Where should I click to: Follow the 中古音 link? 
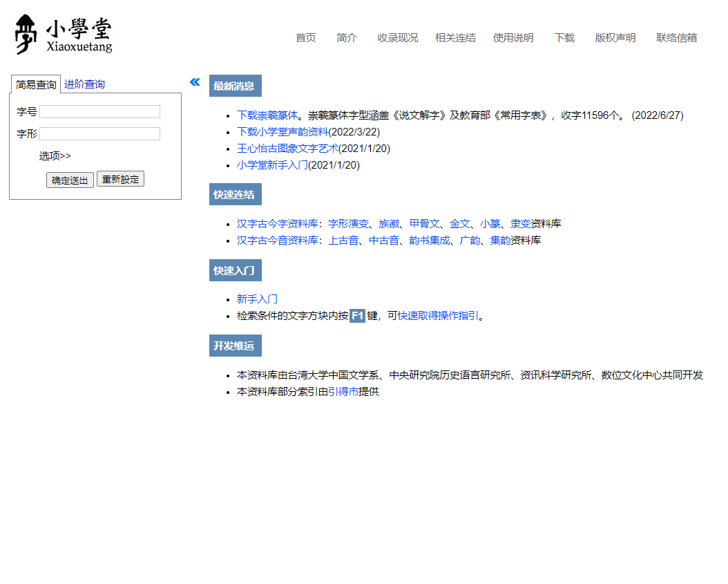[x=384, y=241]
